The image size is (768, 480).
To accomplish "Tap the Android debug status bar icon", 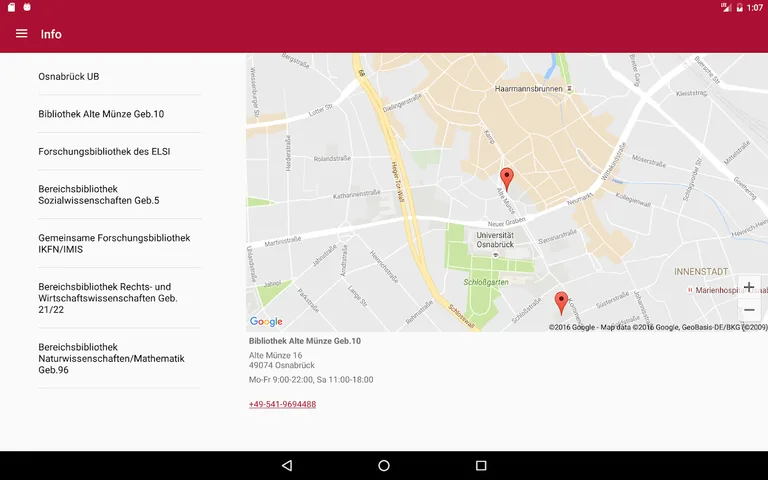I will 27,7.
